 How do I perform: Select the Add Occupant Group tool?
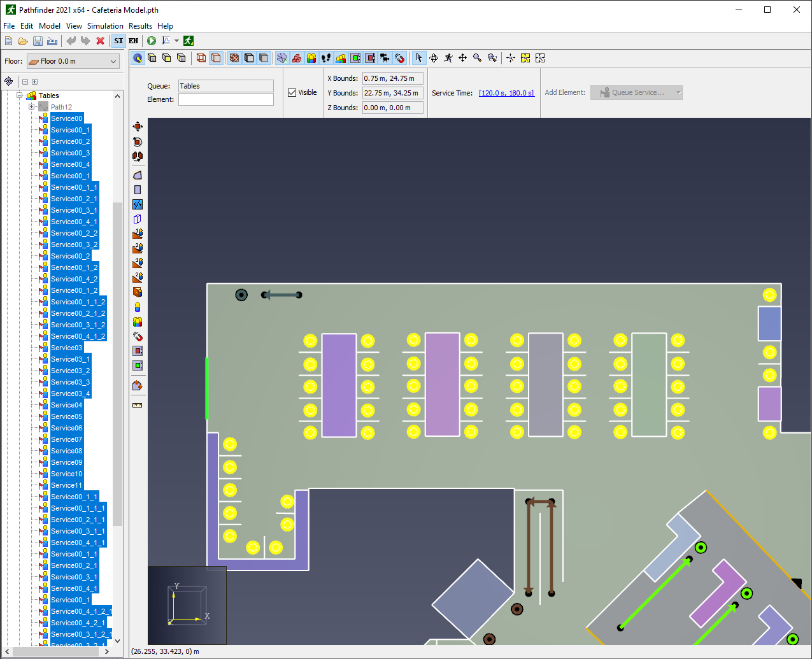tap(138, 322)
